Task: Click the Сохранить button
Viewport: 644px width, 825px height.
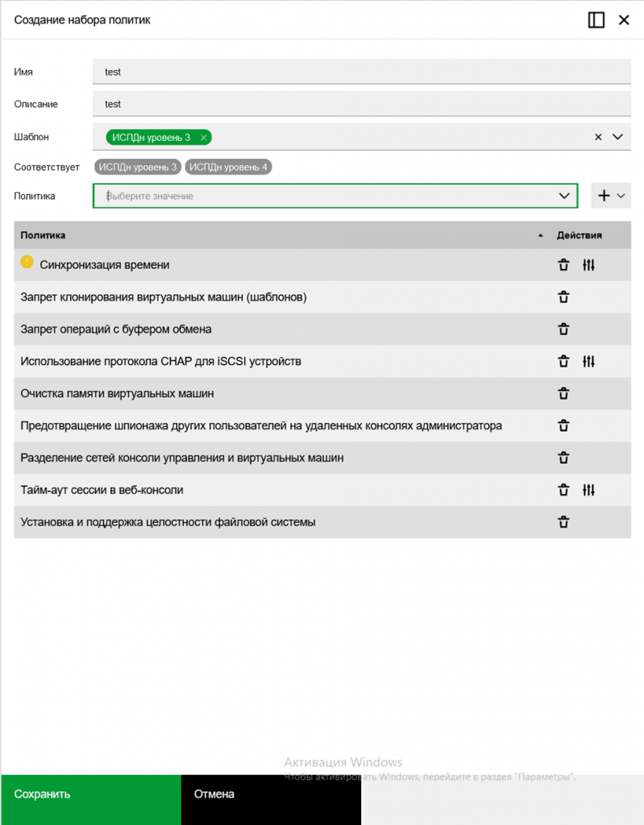Action: coord(90,794)
